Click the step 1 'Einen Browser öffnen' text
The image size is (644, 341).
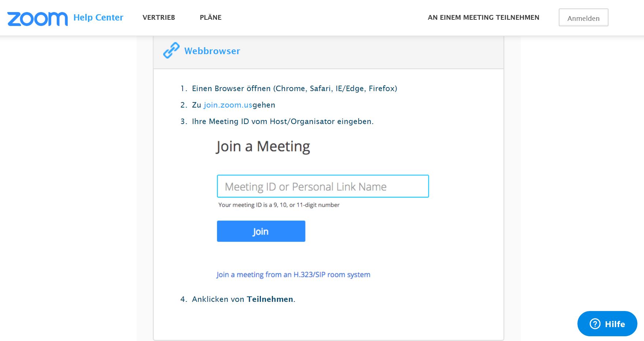[x=294, y=89]
